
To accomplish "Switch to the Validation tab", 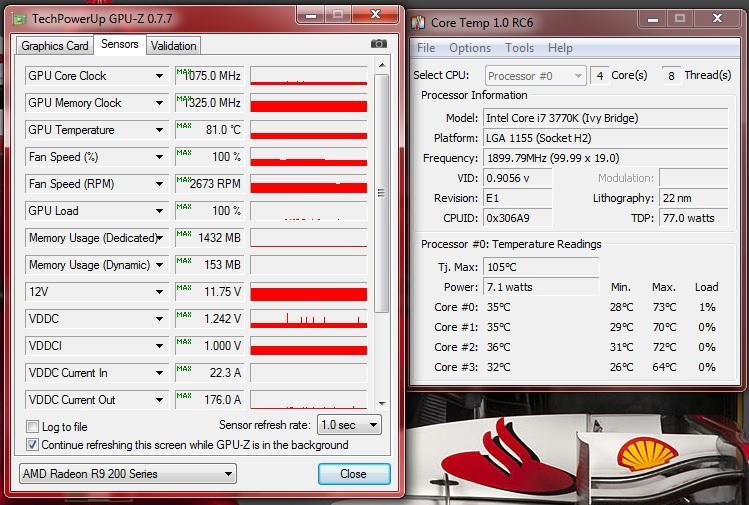I will click(x=173, y=46).
